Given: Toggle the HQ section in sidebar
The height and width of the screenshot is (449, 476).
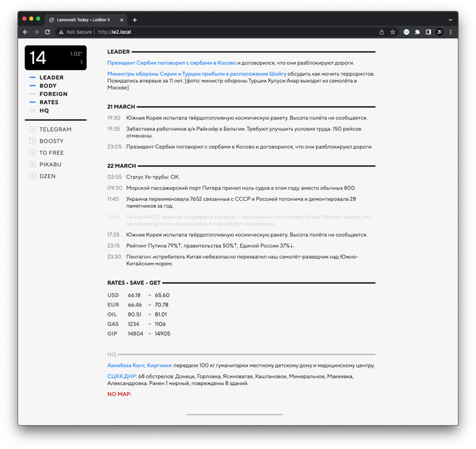Looking at the screenshot, I should [39, 111].
